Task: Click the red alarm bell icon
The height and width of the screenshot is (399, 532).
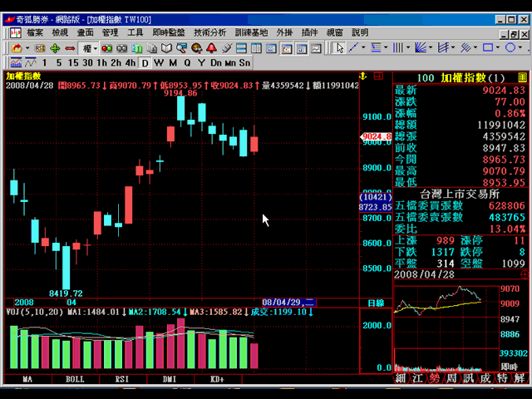Action: coord(211,48)
